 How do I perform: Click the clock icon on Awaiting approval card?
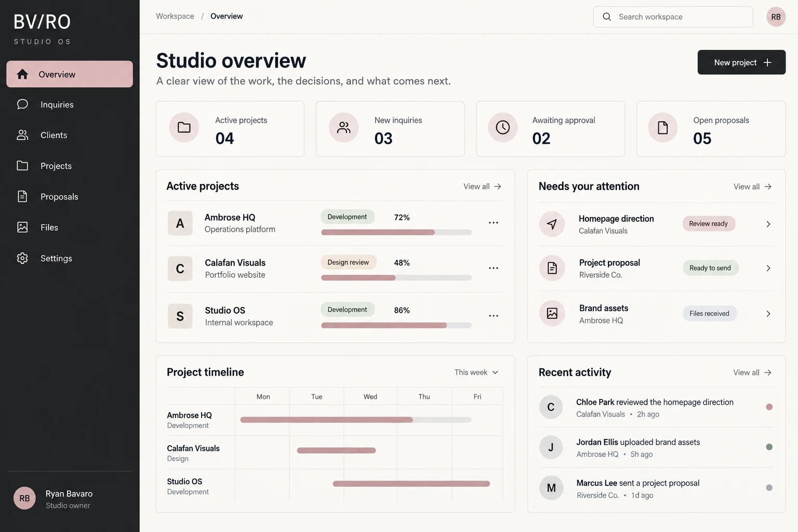[x=503, y=127]
